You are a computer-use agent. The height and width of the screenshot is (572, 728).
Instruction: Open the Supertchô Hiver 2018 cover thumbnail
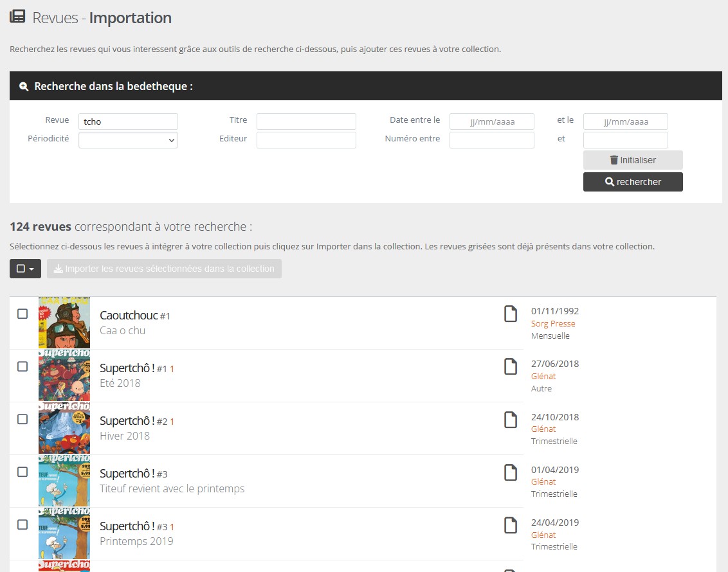click(64, 428)
